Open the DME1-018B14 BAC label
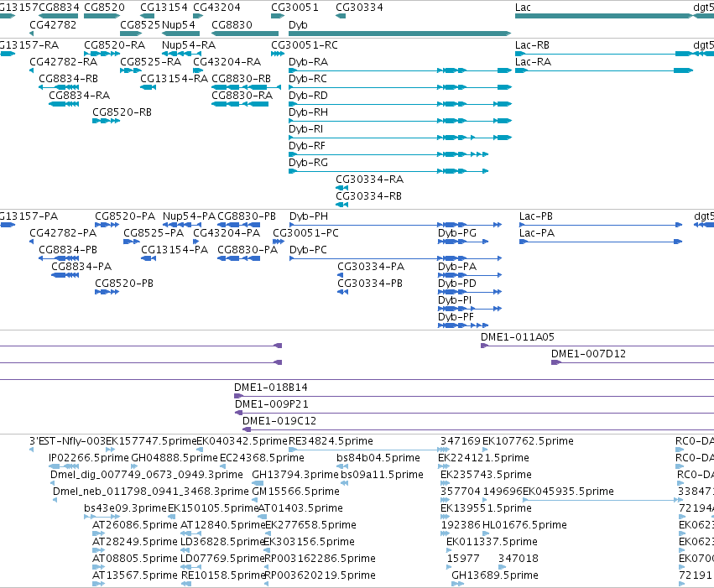 [271, 388]
